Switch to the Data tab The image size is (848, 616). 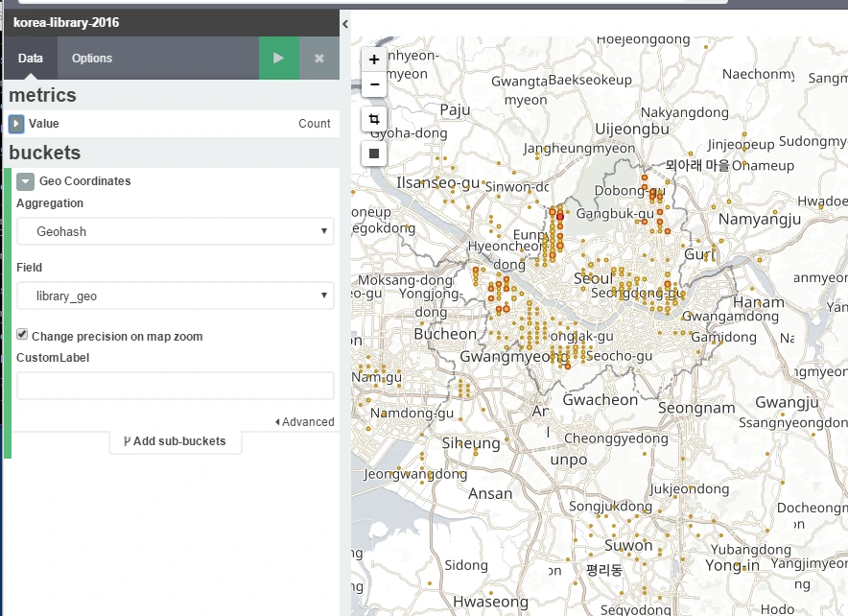[31, 59]
